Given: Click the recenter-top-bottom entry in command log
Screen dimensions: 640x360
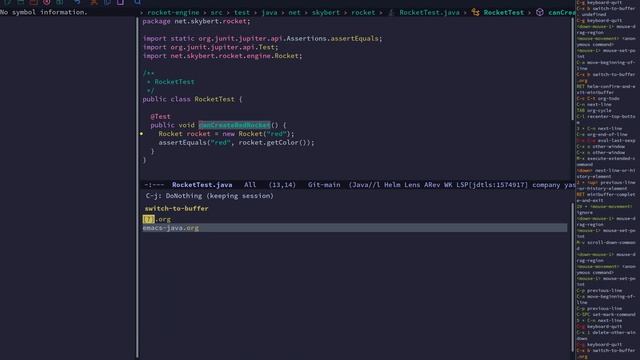Looking at the screenshot, I should [606, 119].
